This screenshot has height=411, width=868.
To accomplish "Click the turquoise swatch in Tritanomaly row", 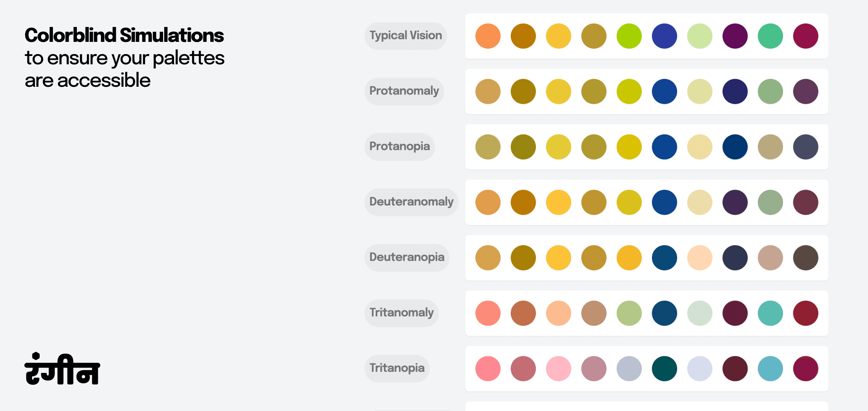I will click(770, 313).
